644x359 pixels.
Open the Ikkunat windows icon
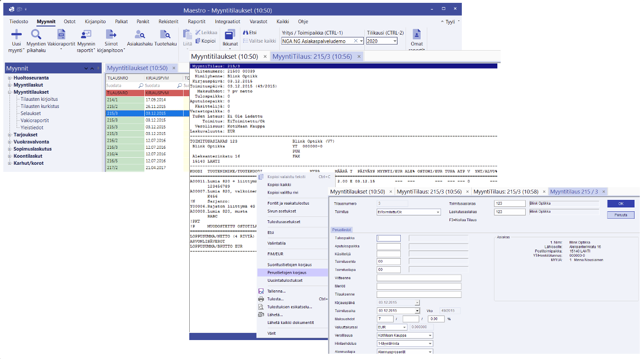[230, 34]
